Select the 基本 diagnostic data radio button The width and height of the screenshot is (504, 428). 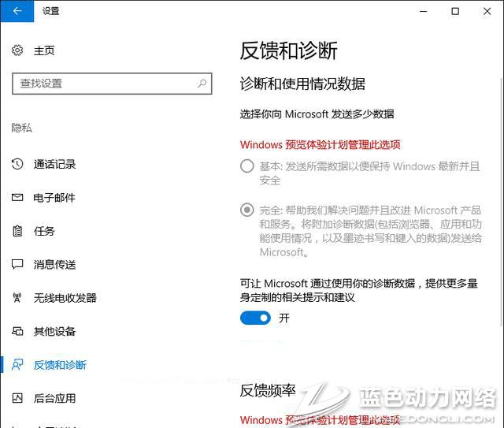(247, 166)
